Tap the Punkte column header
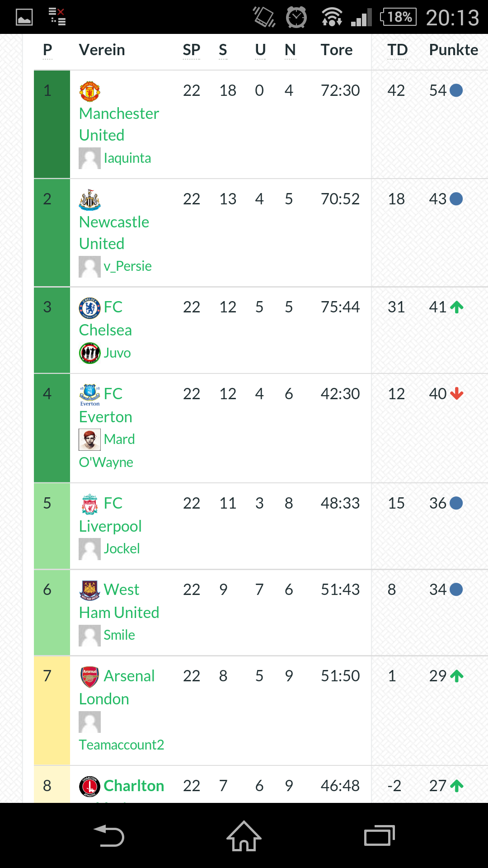This screenshot has width=488, height=868. pyautogui.click(x=453, y=50)
